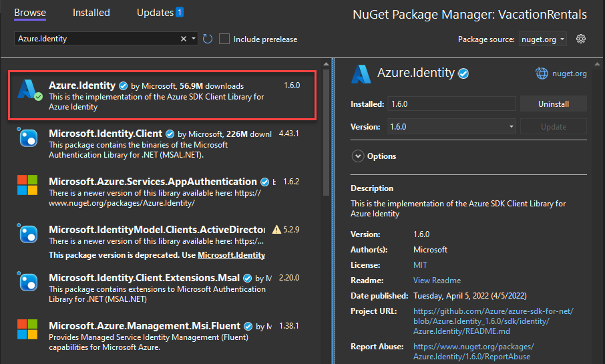Open the Package source dropdown
605x364 pixels.
point(542,39)
